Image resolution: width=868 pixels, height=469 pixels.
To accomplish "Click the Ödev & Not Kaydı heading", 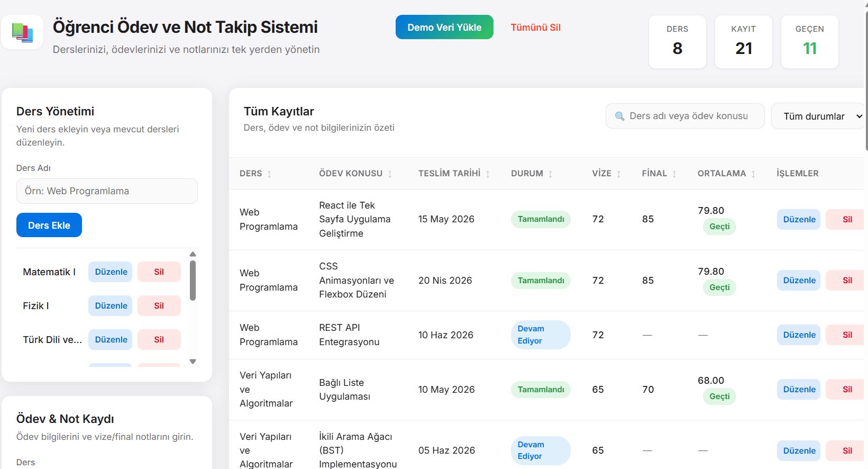I will point(65,419).
